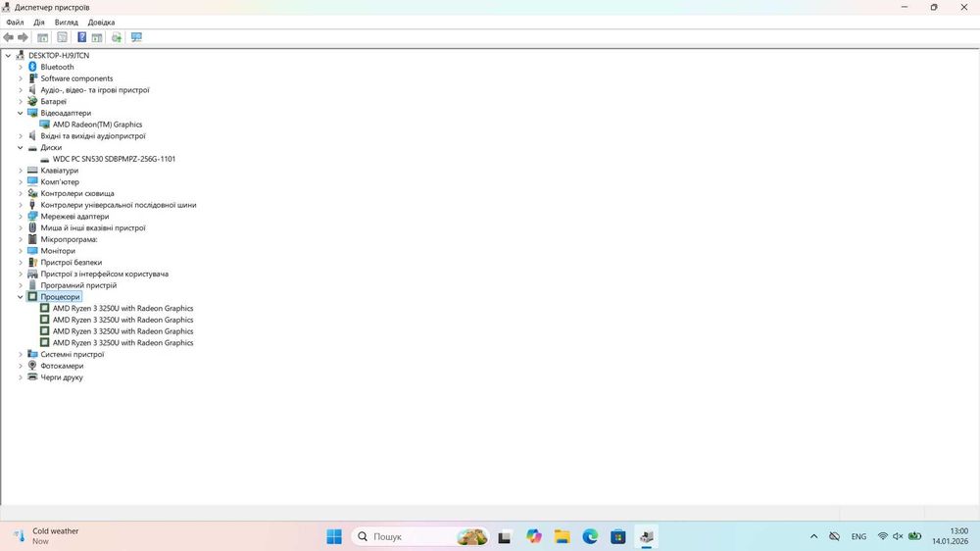Screen dimensions: 980x551
Task: Select WDC PC SN530 SDBPMPZ-256G-1101 disk
Action: pyautogui.click(x=114, y=159)
